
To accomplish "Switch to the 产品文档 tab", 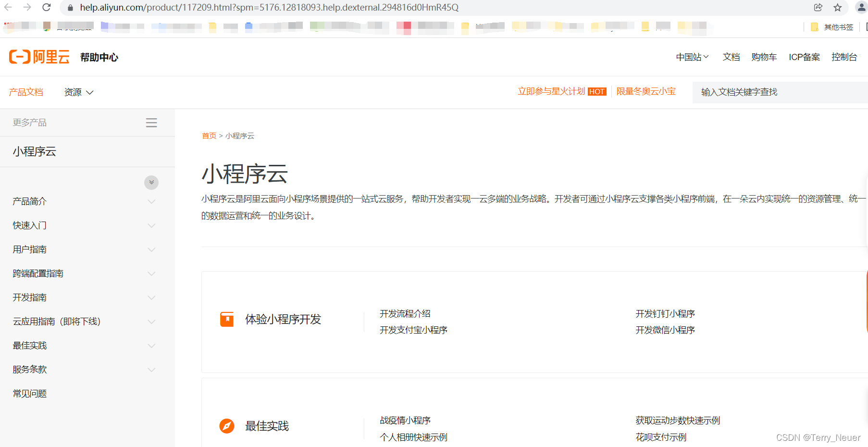I will click(x=25, y=92).
